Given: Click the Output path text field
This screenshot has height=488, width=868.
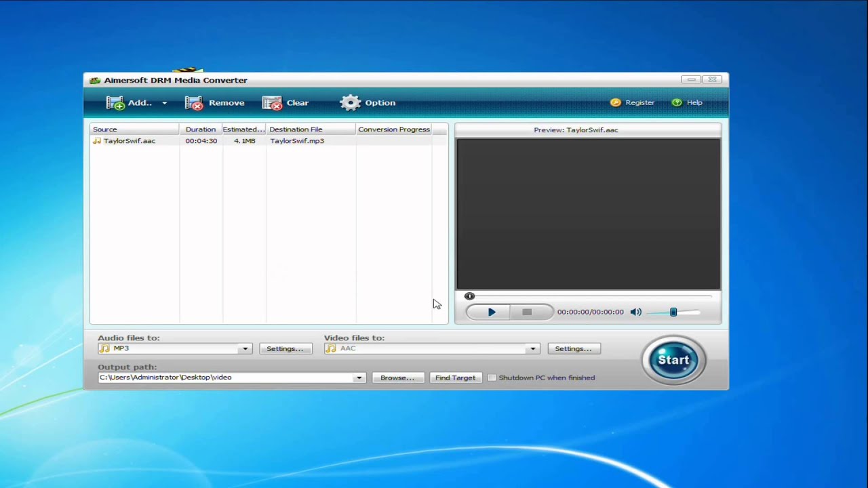Looking at the screenshot, I should (x=226, y=378).
